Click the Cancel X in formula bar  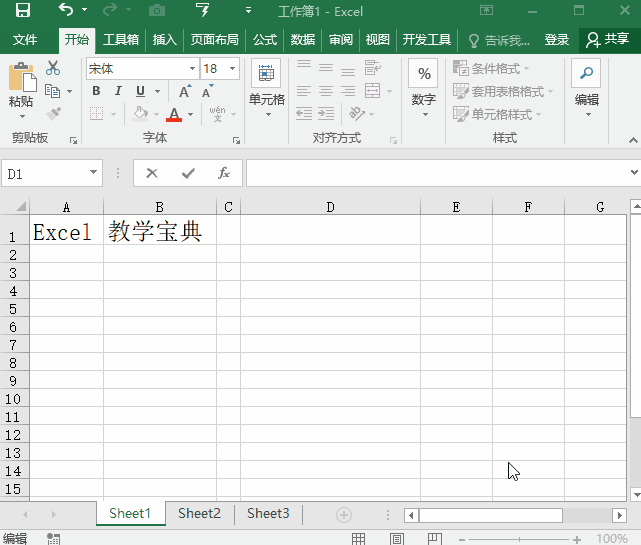coord(152,173)
